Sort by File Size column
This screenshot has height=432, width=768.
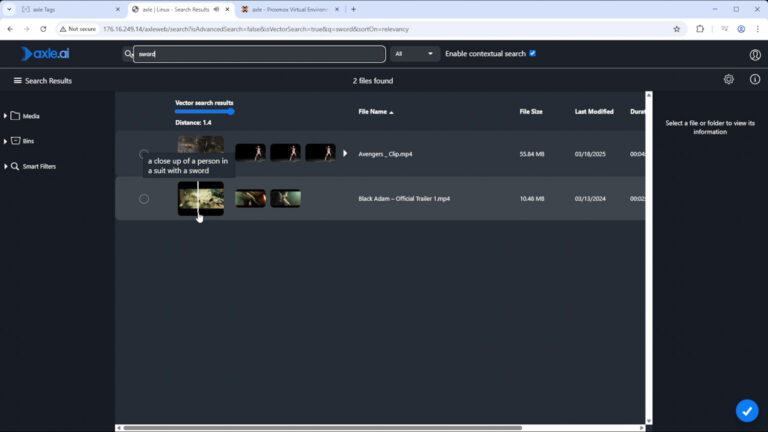(531, 112)
